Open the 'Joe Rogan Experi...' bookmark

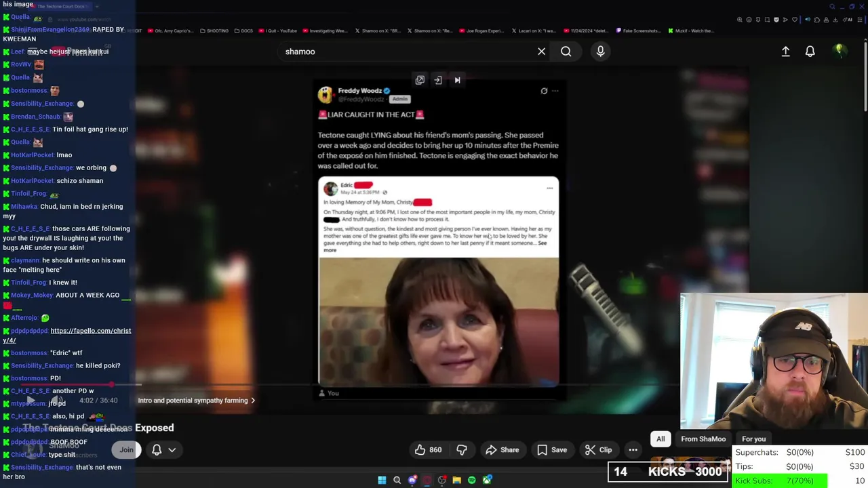pyautogui.click(x=481, y=30)
